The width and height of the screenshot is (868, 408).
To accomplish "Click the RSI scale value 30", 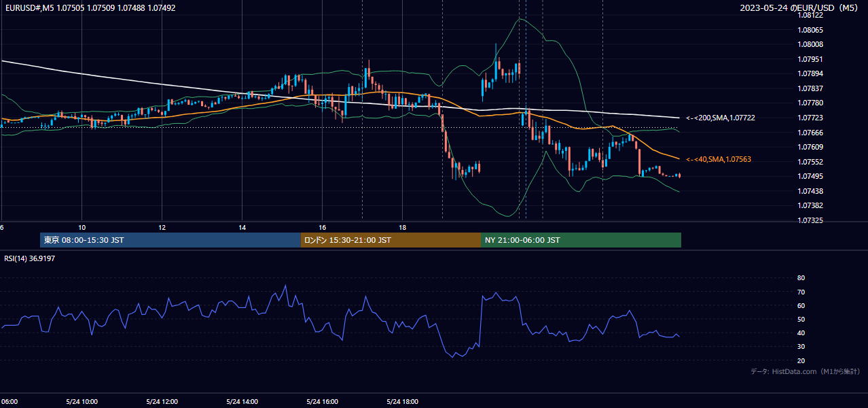I will [801, 347].
